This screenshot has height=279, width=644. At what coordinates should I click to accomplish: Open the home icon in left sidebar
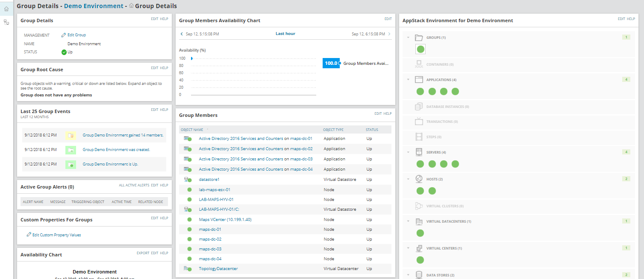[6, 9]
